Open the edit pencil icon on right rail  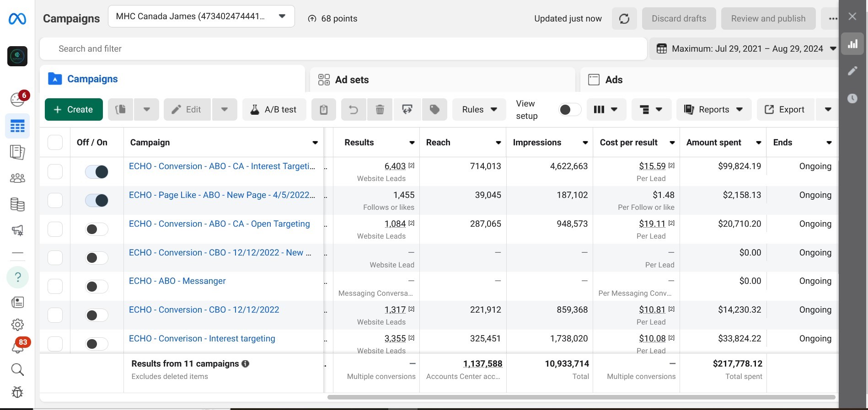coord(853,71)
